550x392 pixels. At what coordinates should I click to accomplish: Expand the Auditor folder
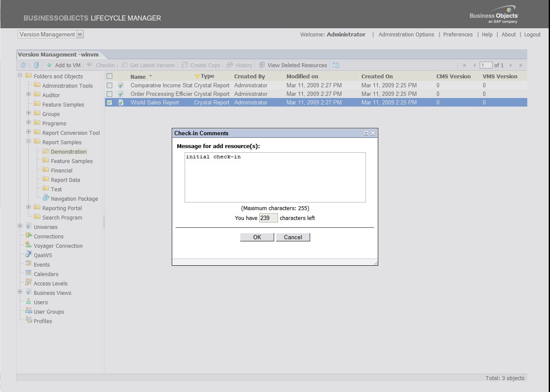(x=28, y=94)
